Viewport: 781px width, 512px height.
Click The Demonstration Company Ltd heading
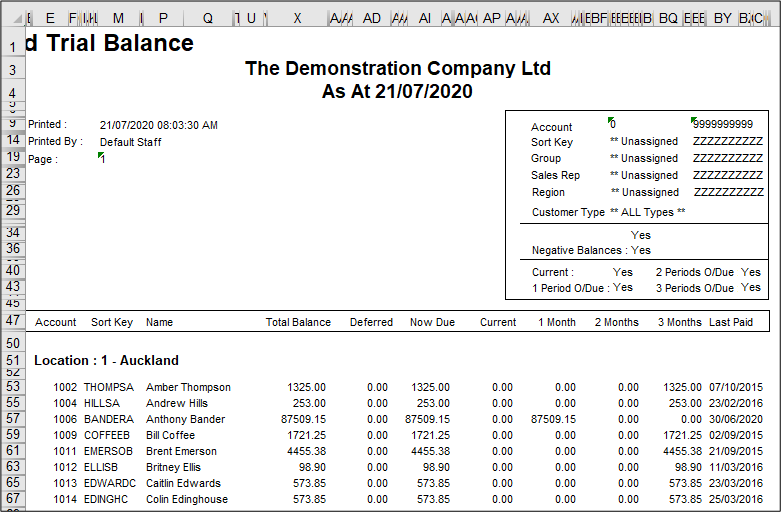398,68
